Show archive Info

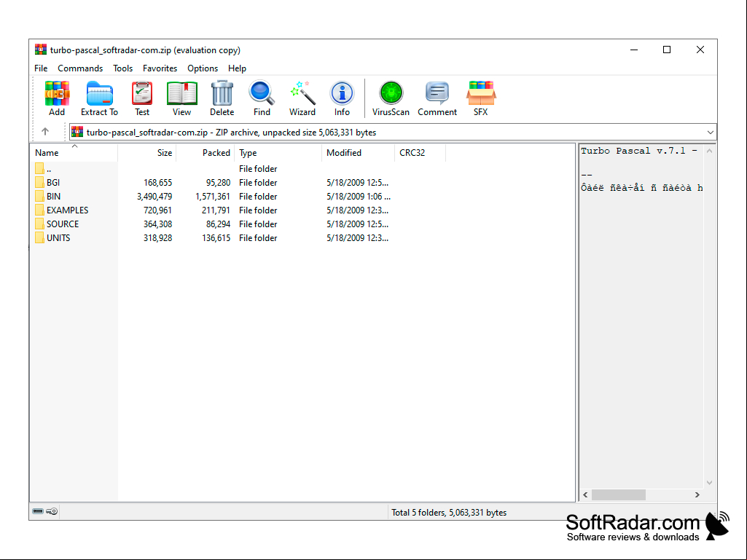342,98
